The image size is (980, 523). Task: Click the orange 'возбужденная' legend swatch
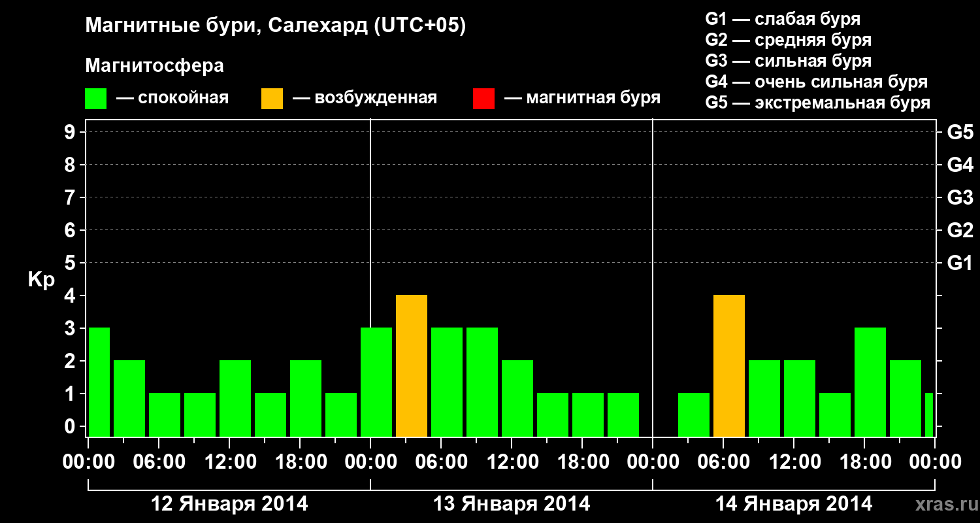point(272,99)
